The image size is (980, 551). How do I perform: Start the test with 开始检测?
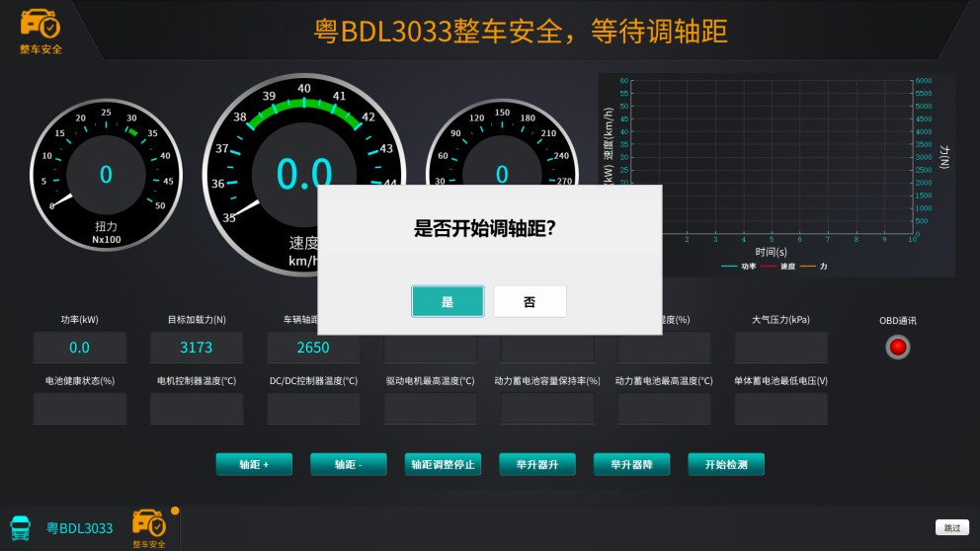click(x=726, y=464)
